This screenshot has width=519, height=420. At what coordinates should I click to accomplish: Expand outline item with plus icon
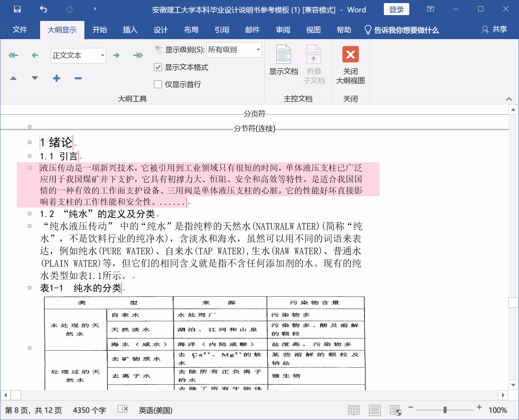pyautogui.click(x=57, y=78)
